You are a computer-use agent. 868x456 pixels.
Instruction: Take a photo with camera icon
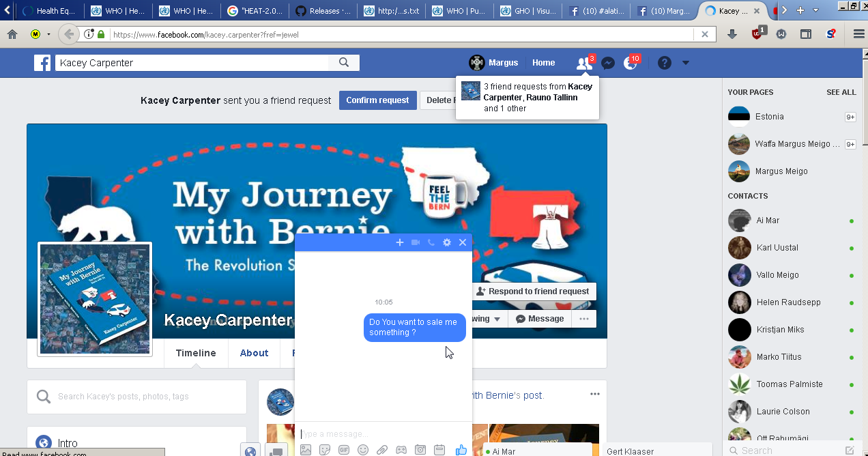click(420, 450)
